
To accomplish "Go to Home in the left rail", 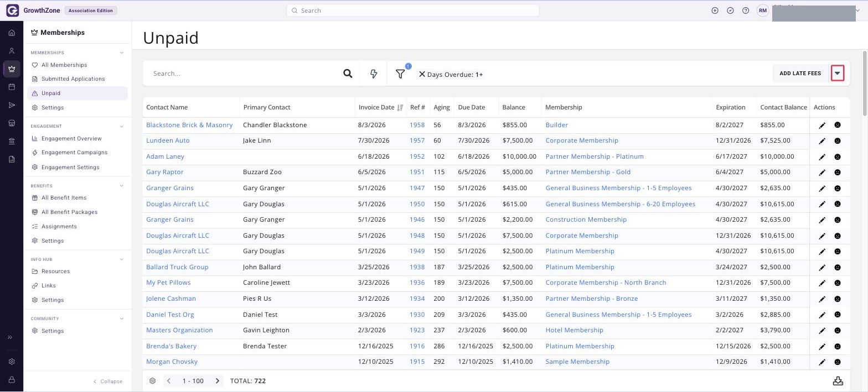I will (12, 33).
